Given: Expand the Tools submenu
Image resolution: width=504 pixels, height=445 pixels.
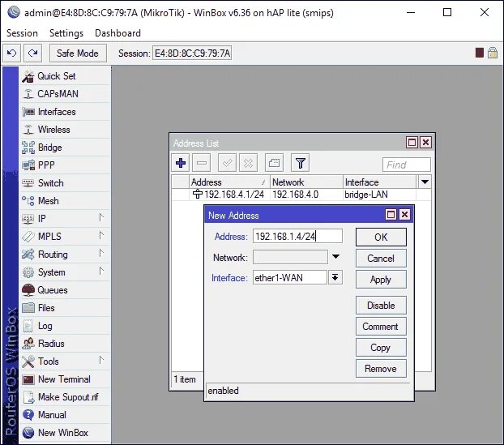Looking at the screenshot, I should pos(64,362).
